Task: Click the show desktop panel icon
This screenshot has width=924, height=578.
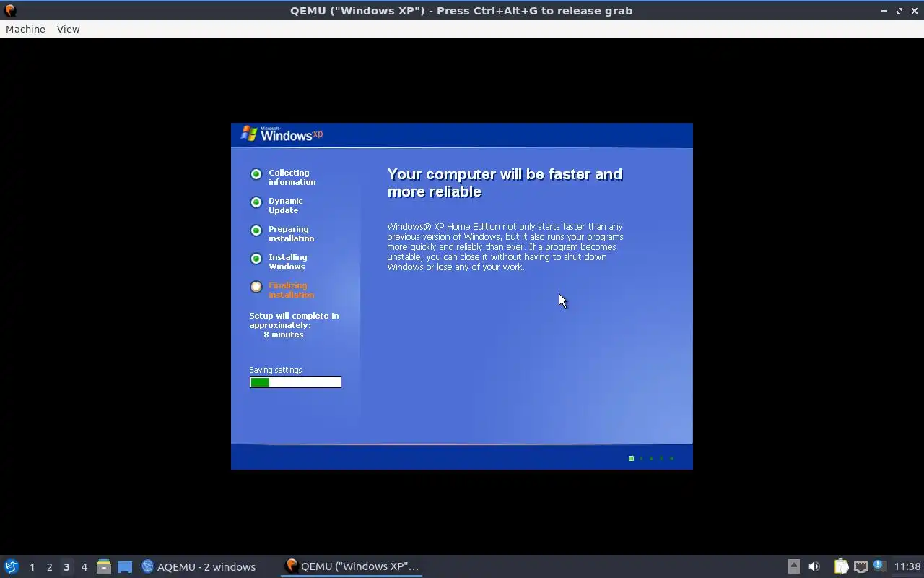Action: tap(125, 566)
